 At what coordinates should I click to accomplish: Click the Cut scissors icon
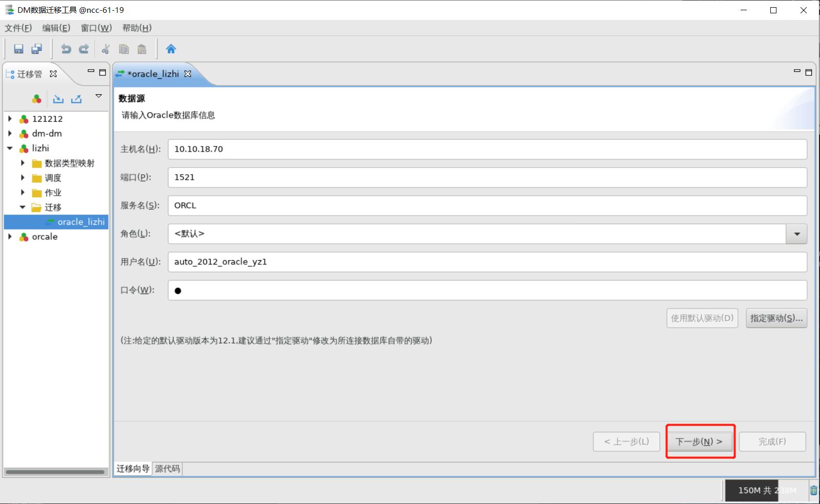[106, 49]
